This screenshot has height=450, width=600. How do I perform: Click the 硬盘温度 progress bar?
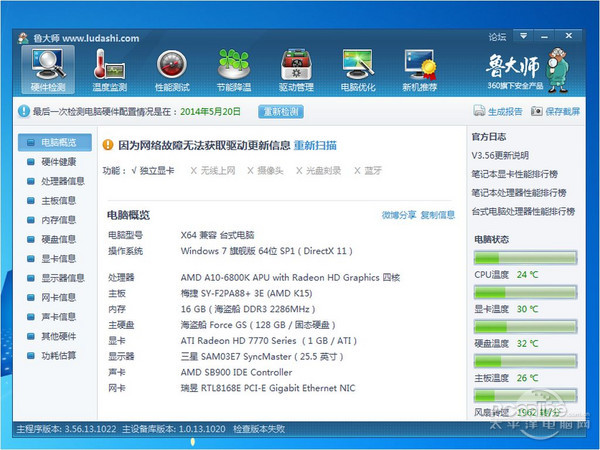pos(525,327)
